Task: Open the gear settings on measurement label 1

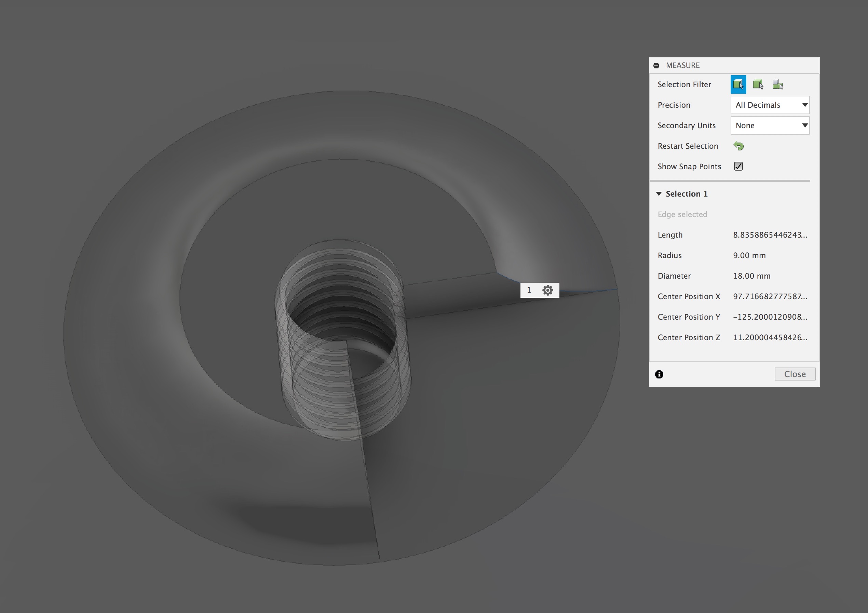Action: pos(547,290)
